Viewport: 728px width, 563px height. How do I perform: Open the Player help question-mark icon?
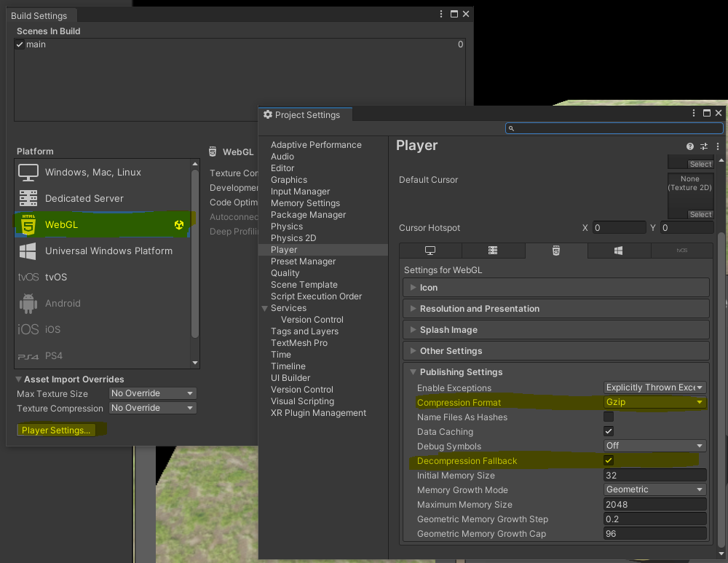(x=690, y=146)
